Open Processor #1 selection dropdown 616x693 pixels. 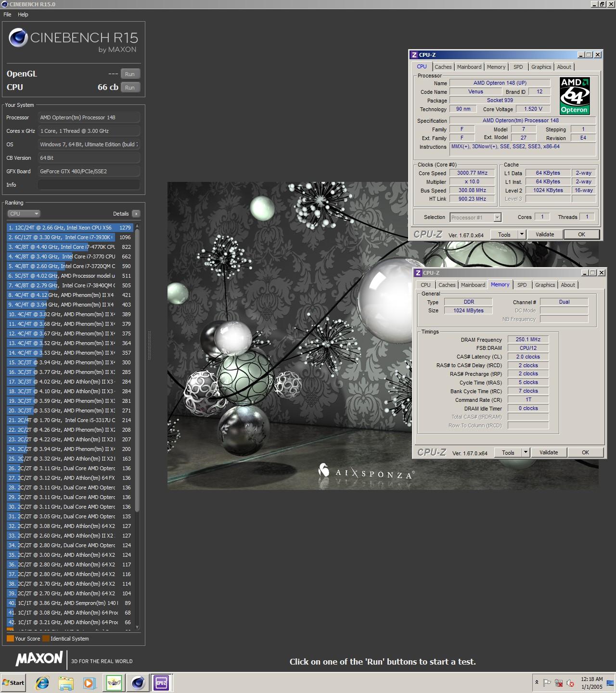coord(475,218)
